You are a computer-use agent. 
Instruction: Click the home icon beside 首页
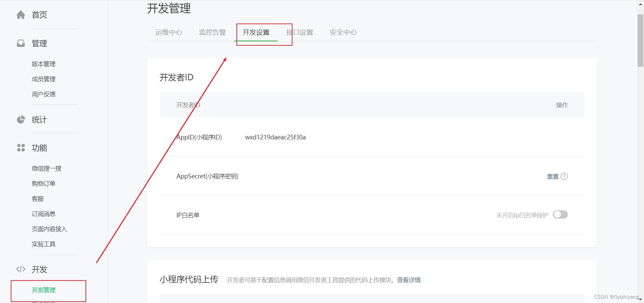click(21, 15)
